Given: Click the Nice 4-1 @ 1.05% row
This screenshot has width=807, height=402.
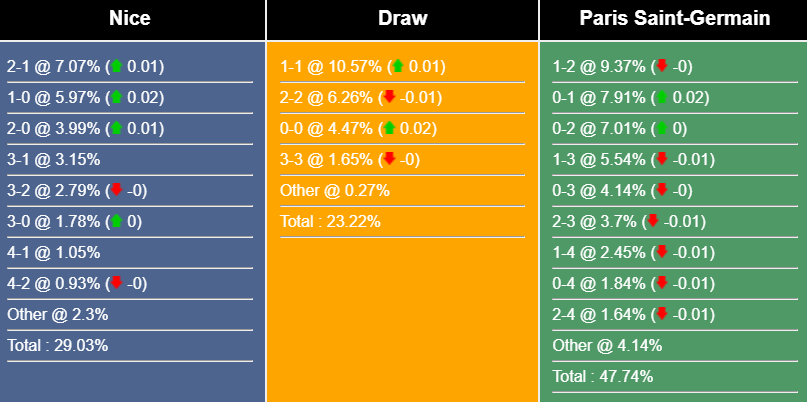Looking at the screenshot, I should click(x=54, y=253).
